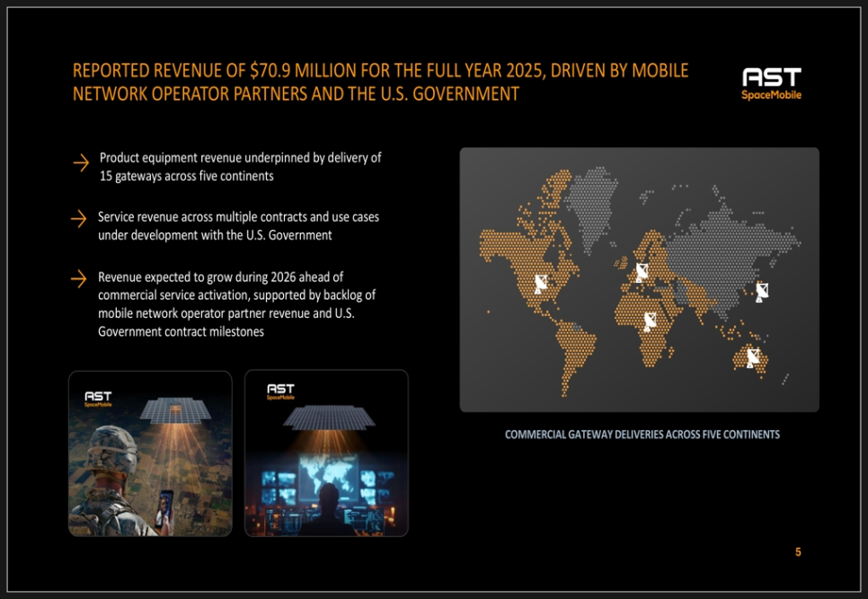Click the 2026 revenue growth paragraph text
This screenshot has width=868, height=599.
click(x=235, y=304)
